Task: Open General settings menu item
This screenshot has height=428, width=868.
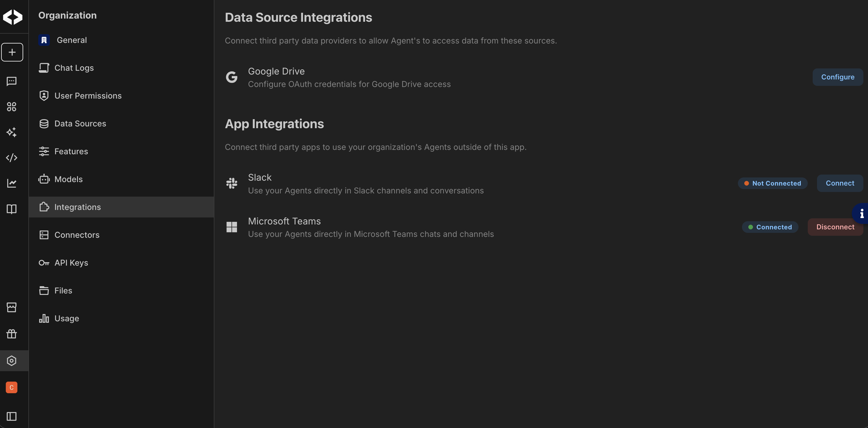Action: point(121,40)
